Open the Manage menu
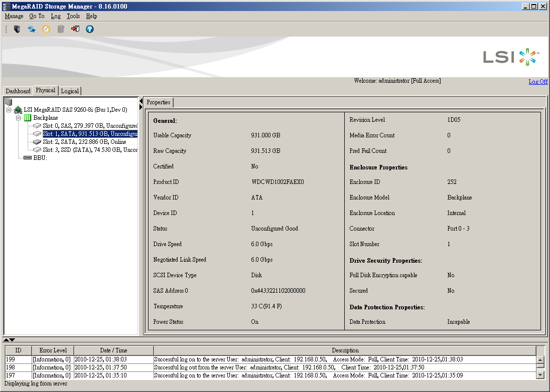Viewport: 550px width, 392px height. (14, 16)
